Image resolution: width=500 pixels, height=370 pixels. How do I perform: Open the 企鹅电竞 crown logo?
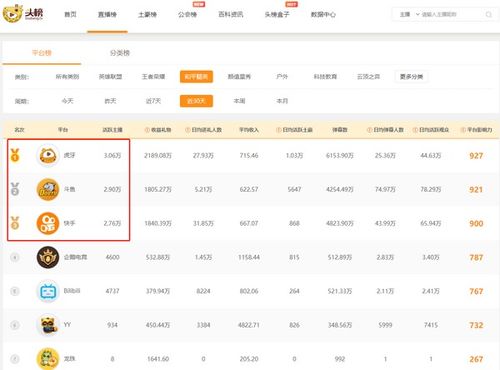click(x=48, y=257)
